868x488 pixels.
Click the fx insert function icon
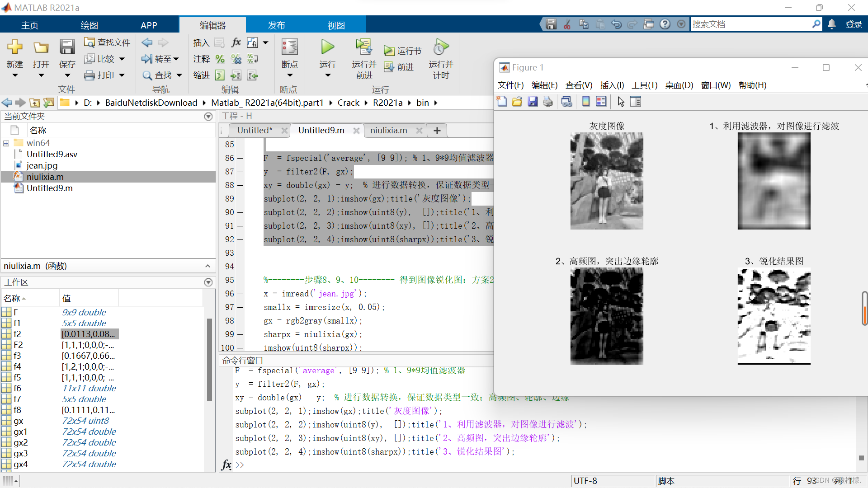tap(236, 42)
